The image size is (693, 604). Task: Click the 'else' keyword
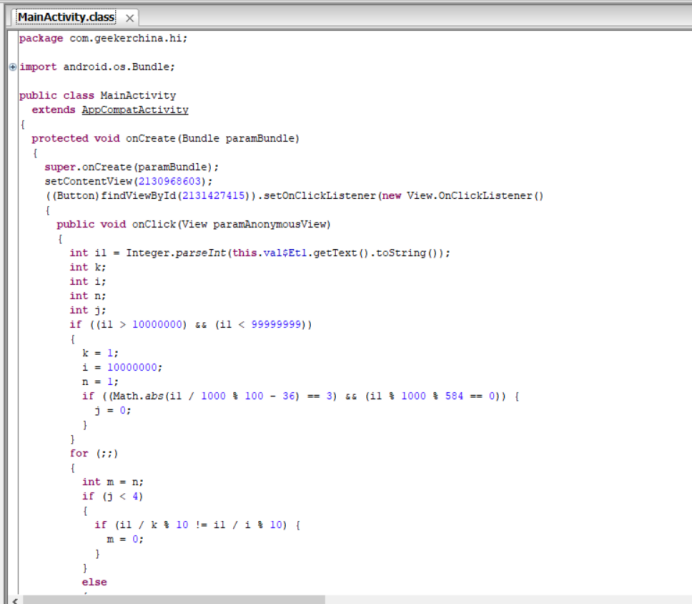point(94,582)
